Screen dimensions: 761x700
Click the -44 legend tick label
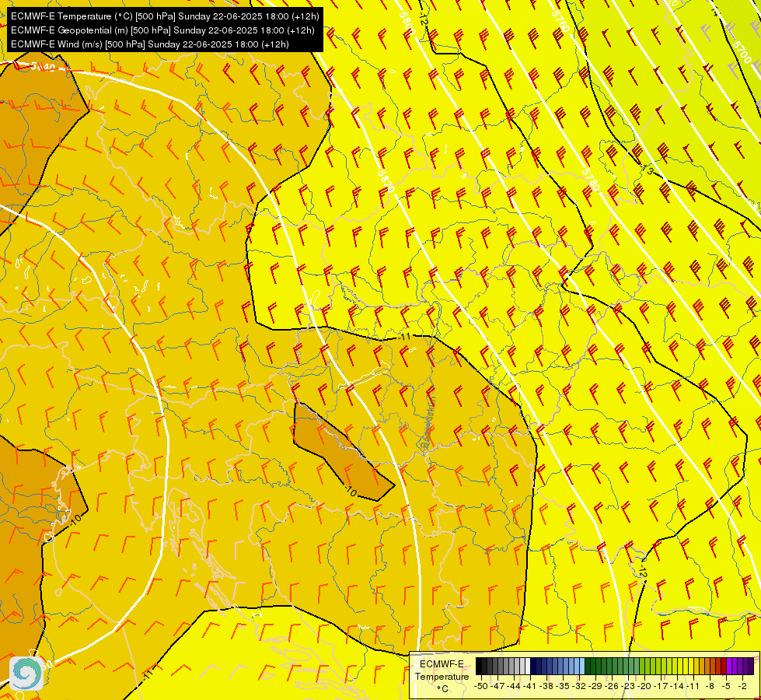pyautogui.click(x=514, y=686)
